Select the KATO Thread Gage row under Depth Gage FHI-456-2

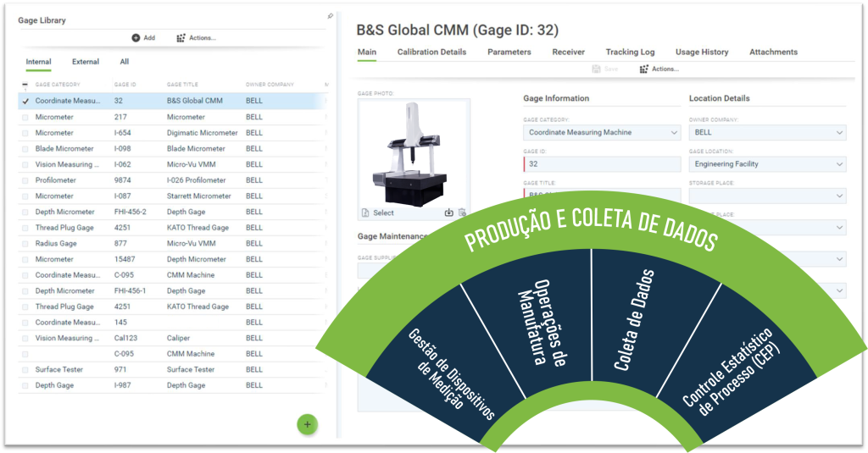(x=170, y=228)
